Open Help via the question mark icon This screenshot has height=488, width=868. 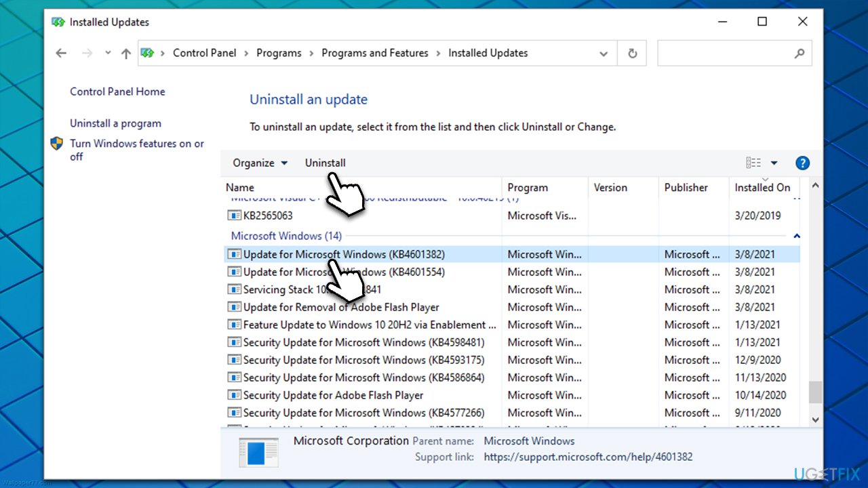coord(802,163)
